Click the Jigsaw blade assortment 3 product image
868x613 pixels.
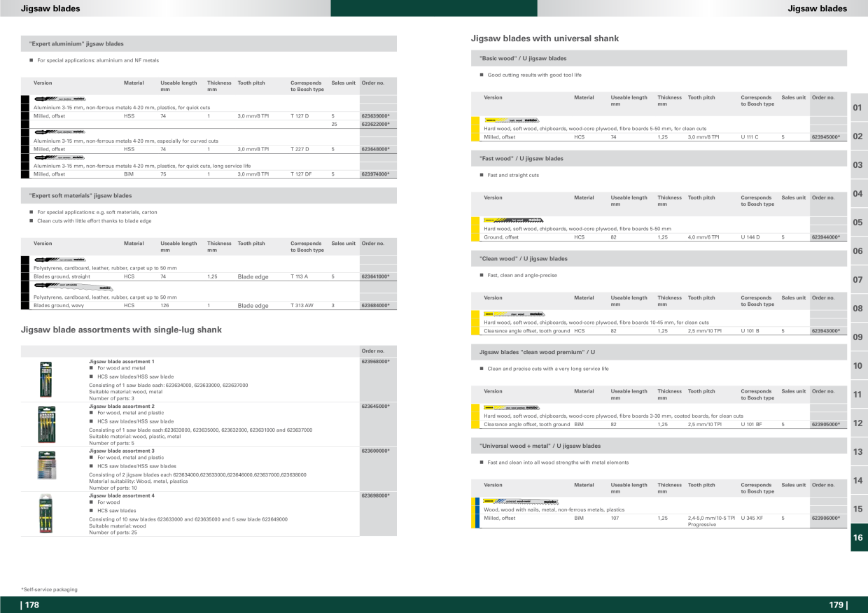(45, 465)
